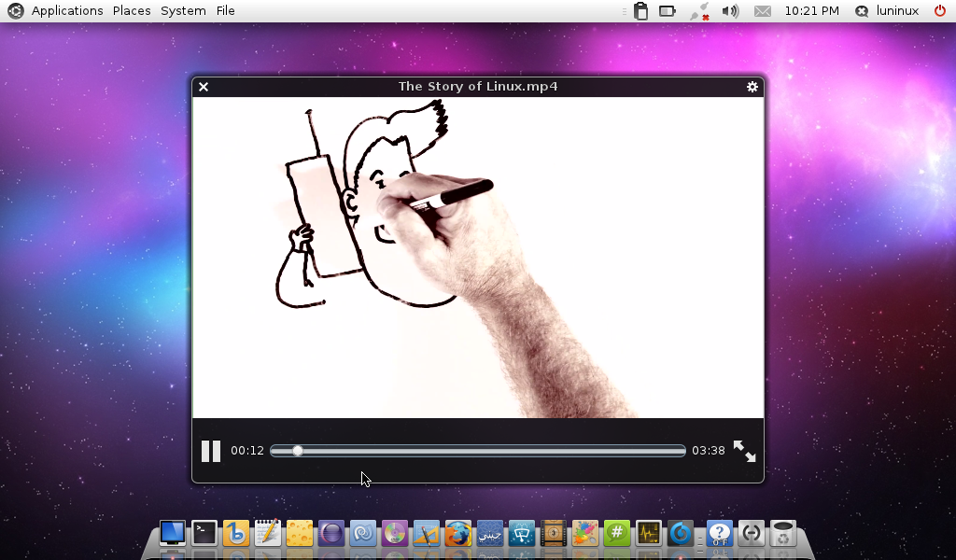Pause the video playback

pos(211,452)
